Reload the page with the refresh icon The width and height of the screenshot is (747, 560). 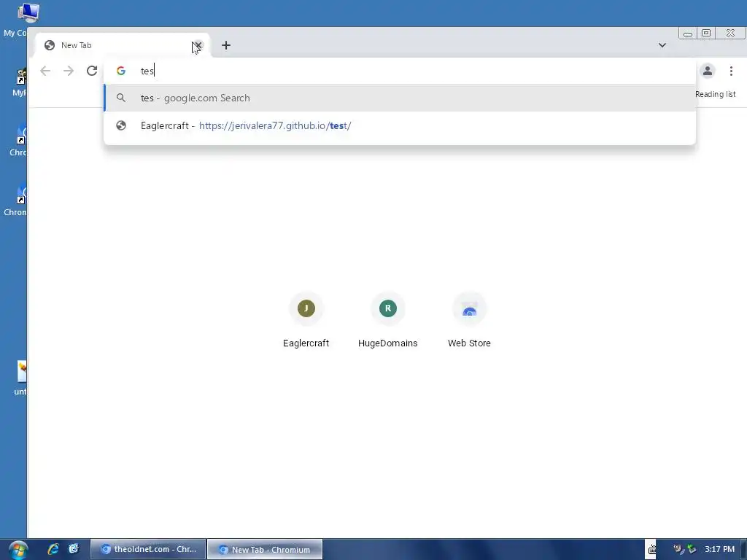tap(92, 71)
